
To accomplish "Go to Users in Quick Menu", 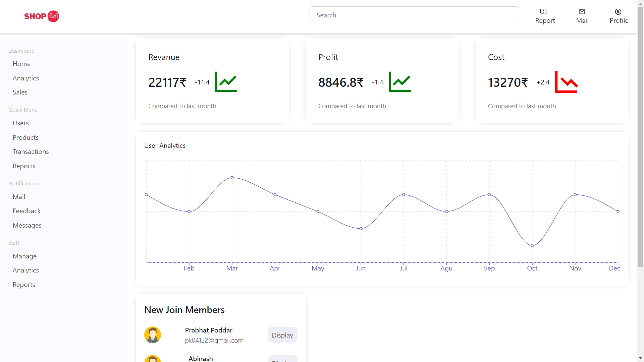I will [x=21, y=123].
